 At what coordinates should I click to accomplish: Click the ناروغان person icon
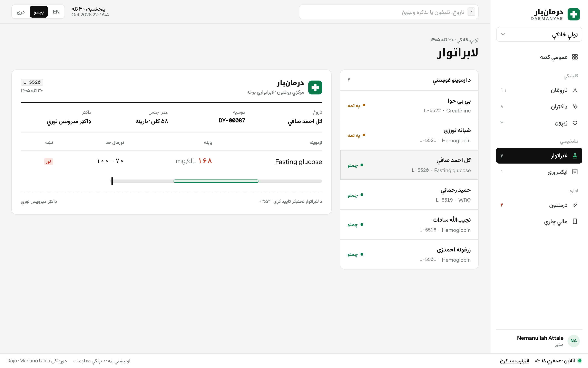coord(575,90)
